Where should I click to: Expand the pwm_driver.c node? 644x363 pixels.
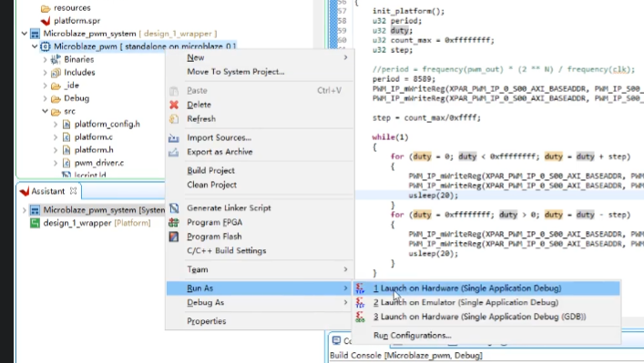pyautogui.click(x=56, y=163)
